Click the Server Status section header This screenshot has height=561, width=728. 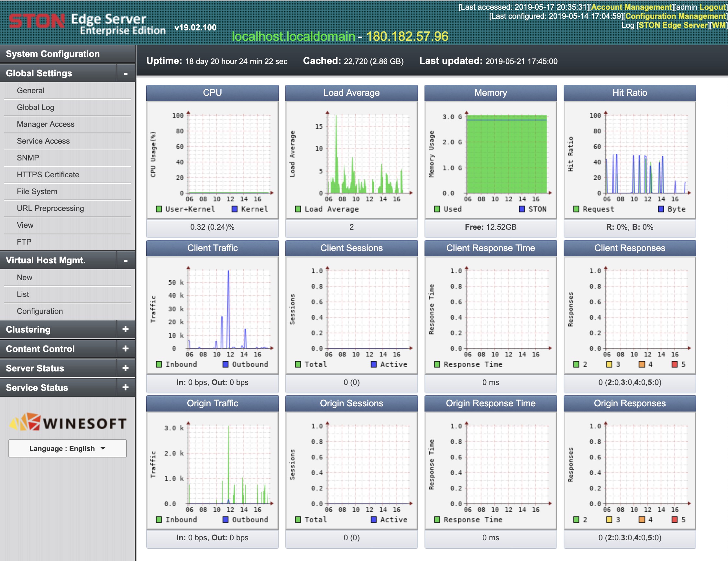pyautogui.click(x=58, y=368)
